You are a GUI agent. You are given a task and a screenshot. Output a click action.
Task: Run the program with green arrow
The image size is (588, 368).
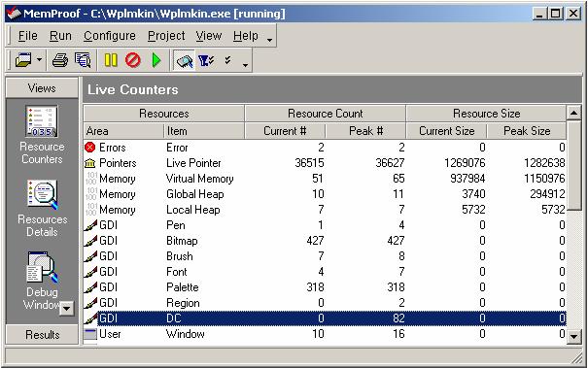point(156,60)
